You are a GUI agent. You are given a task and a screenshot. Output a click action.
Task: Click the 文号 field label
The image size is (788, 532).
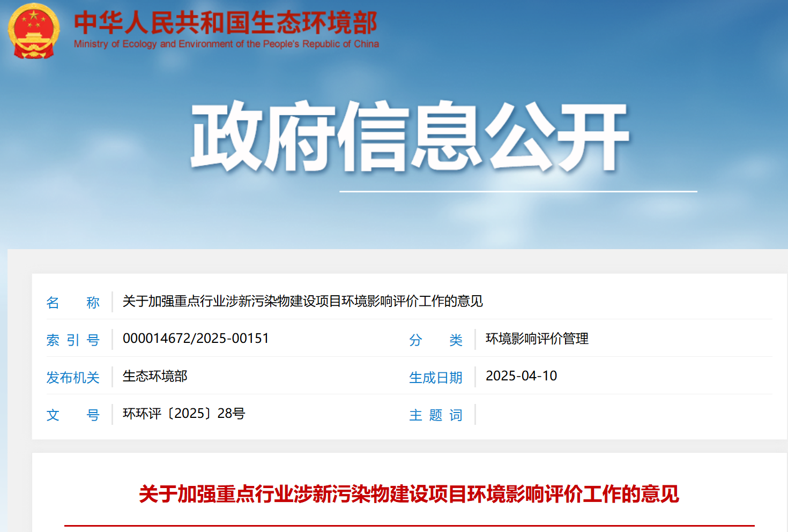pyautogui.click(x=73, y=415)
